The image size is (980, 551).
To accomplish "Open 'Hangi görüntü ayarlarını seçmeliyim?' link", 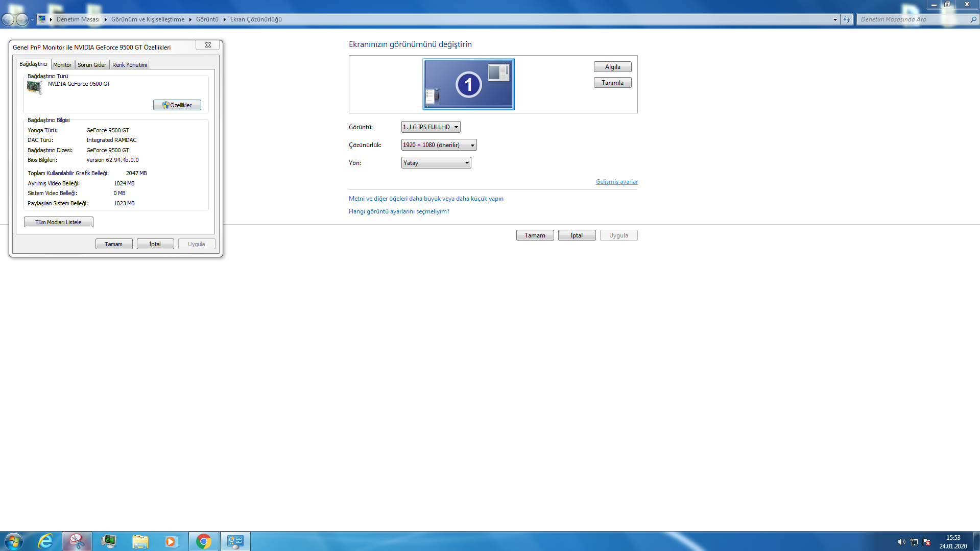I will 399,211.
